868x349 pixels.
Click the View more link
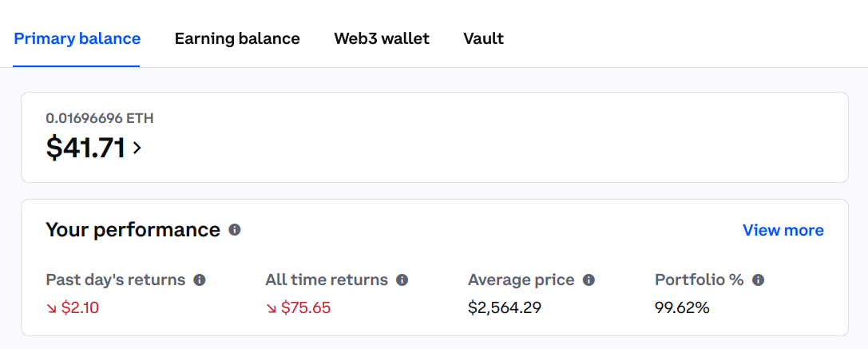pos(783,230)
